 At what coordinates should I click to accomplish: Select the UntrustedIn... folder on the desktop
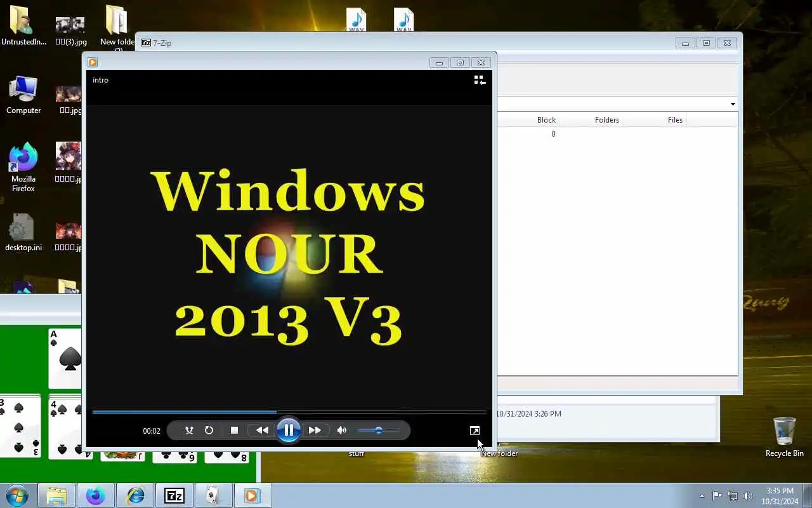tap(23, 25)
